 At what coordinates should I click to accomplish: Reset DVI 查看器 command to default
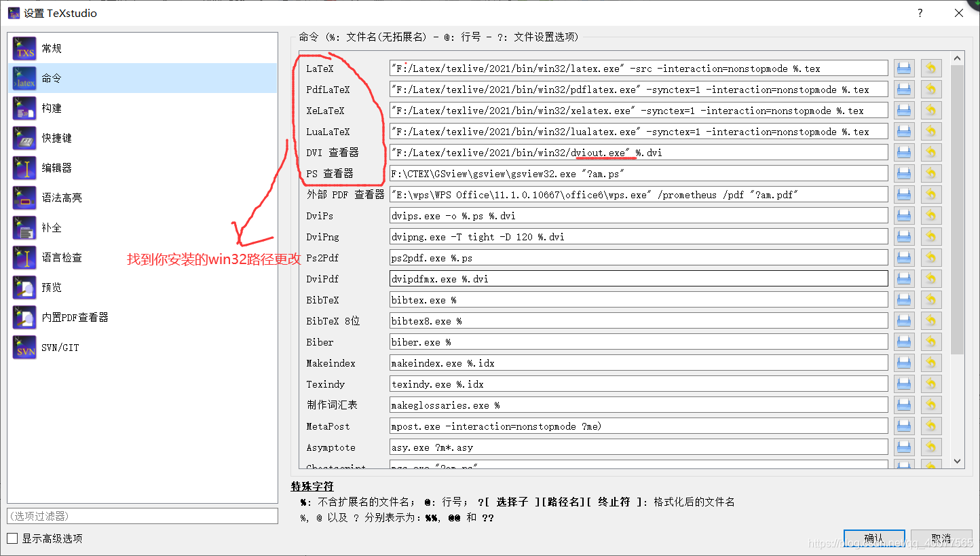tap(931, 152)
